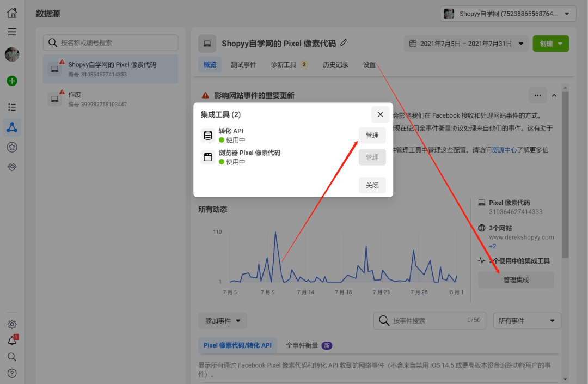This screenshot has height=384, width=588.
Task: Open the 添加事件 dropdown
Action: (x=223, y=321)
